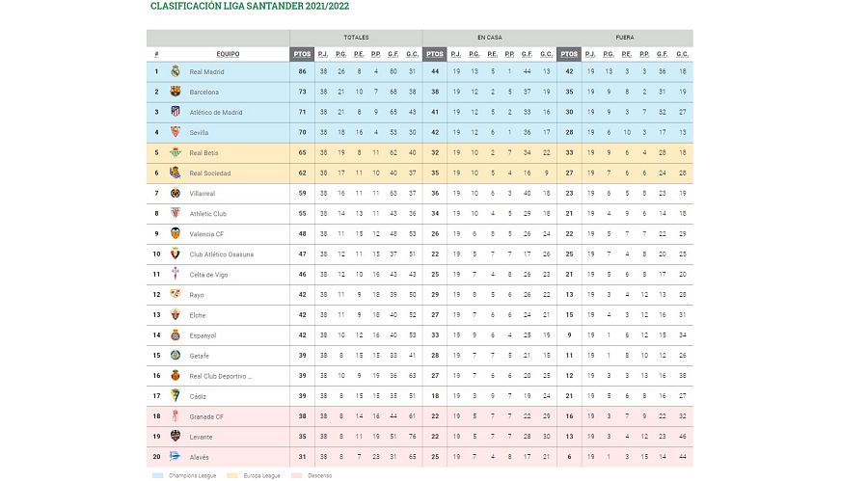Sort by PTOS under TOTALES
This screenshot has width=868, height=481.
click(302, 54)
